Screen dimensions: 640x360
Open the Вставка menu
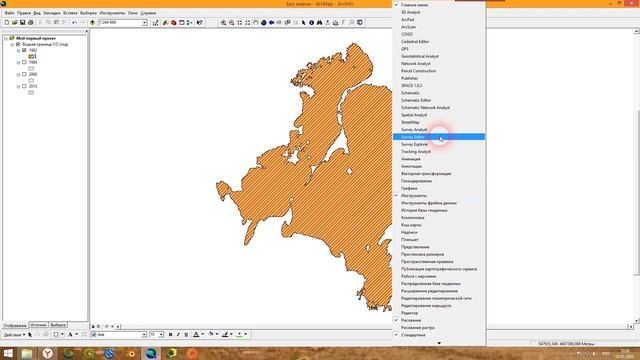[70, 13]
